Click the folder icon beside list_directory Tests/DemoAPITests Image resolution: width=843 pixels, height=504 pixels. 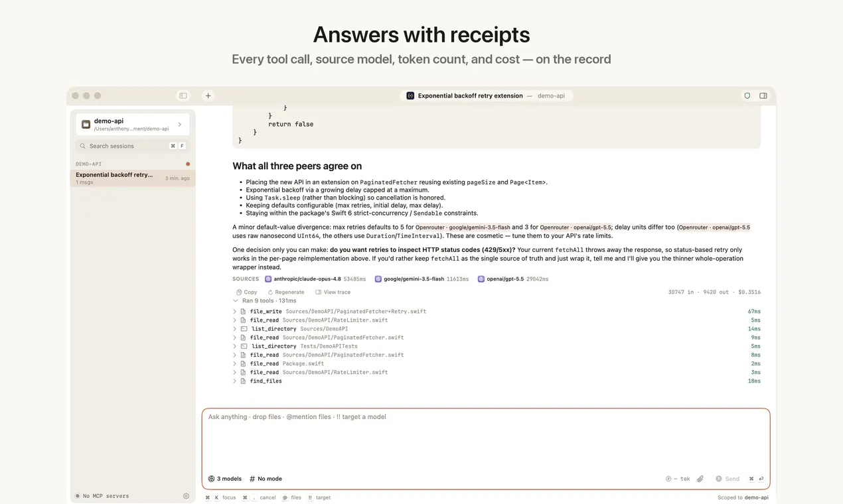tap(244, 346)
